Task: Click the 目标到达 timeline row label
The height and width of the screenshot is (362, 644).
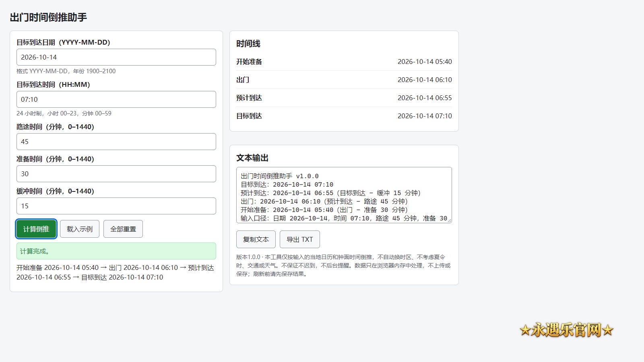Action: pyautogui.click(x=249, y=116)
